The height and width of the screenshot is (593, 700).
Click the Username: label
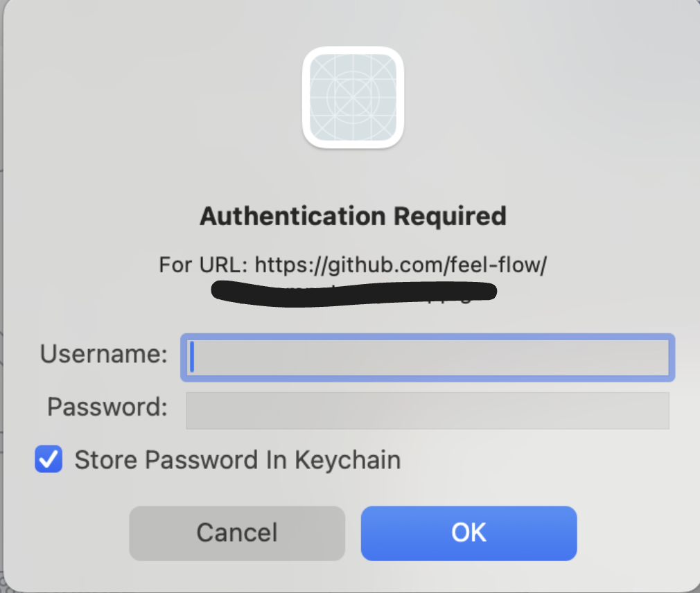coord(103,354)
